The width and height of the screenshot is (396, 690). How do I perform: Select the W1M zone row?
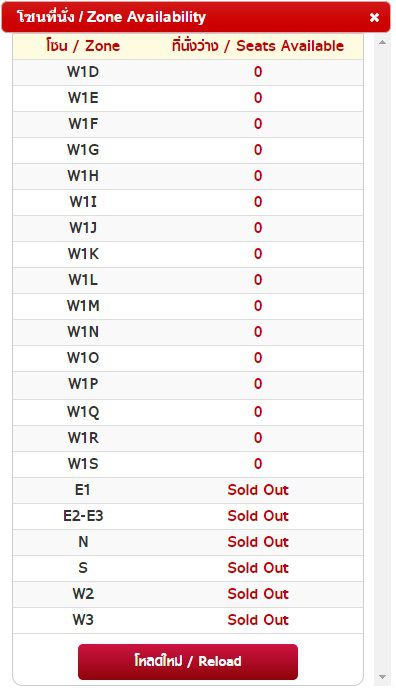point(188,306)
